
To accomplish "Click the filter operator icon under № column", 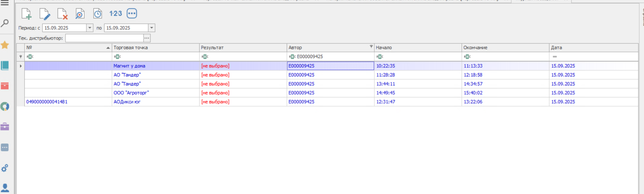I will [x=30, y=57].
